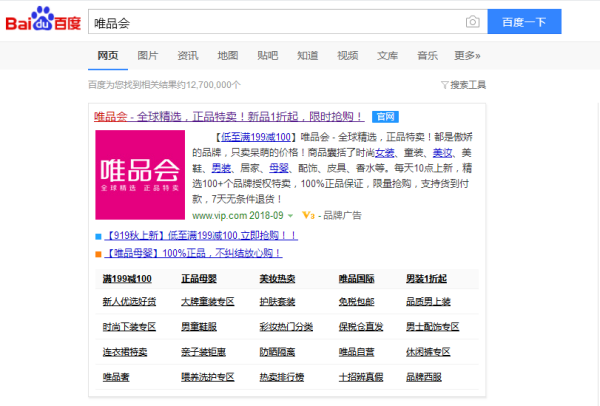This screenshot has width=600, height=406.
Task: Click the funnel icon beside 搜索工具
Action: [445, 85]
